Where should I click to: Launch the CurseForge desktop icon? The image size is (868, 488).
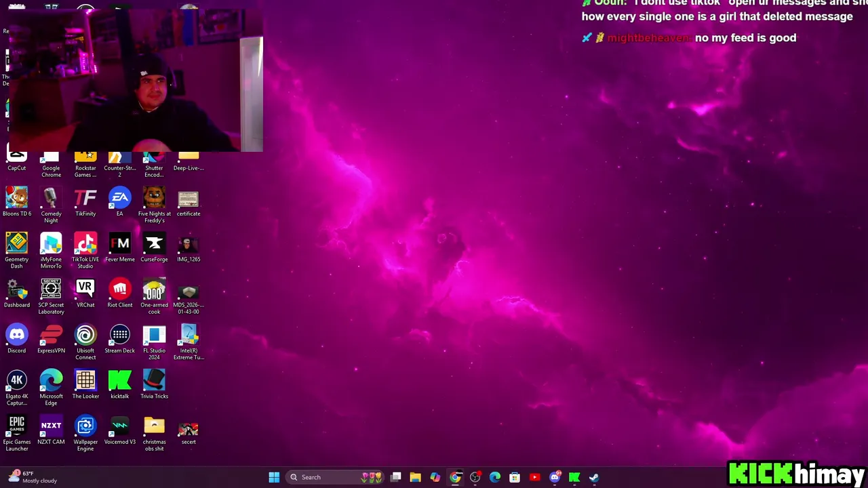(154, 247)
